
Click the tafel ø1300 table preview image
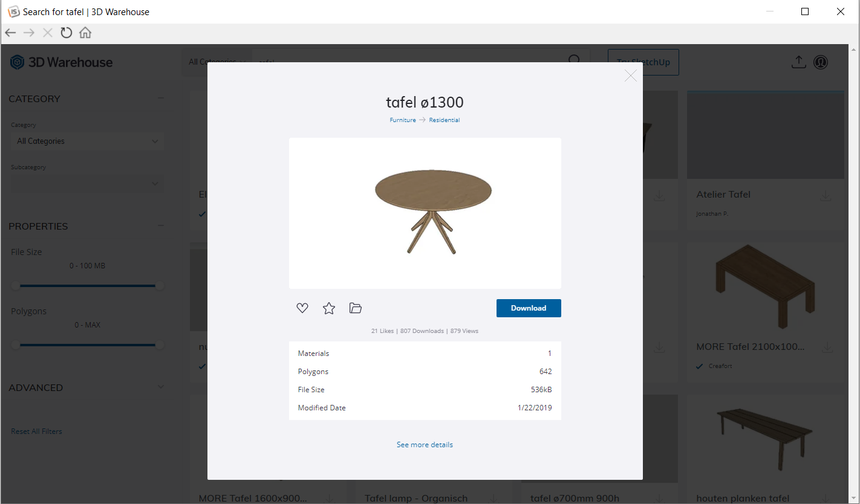coord(425,213)
